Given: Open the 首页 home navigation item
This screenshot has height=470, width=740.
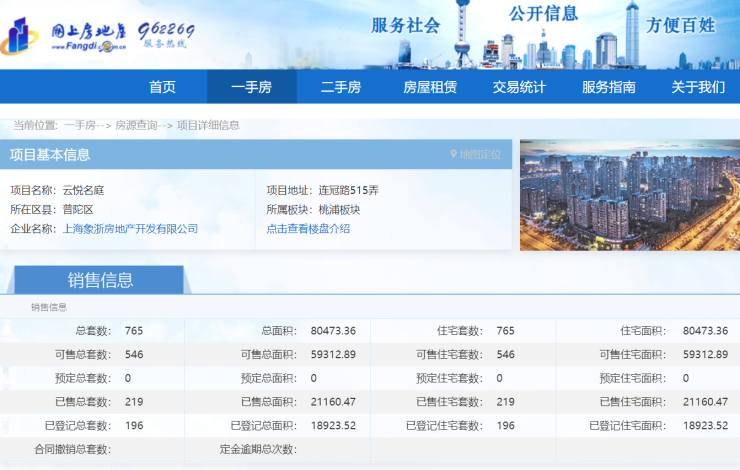Looking at the screenshot, I should 162,87.
